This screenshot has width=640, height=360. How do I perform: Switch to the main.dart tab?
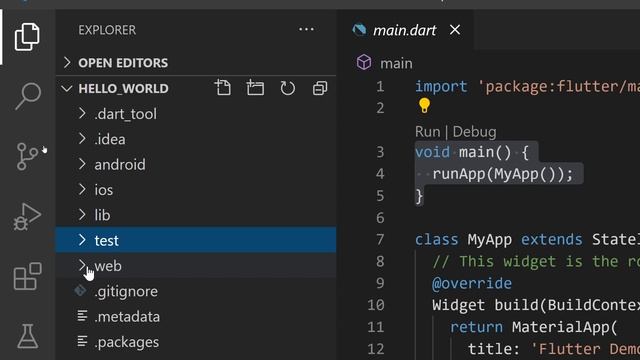click(x=404, y=30)
